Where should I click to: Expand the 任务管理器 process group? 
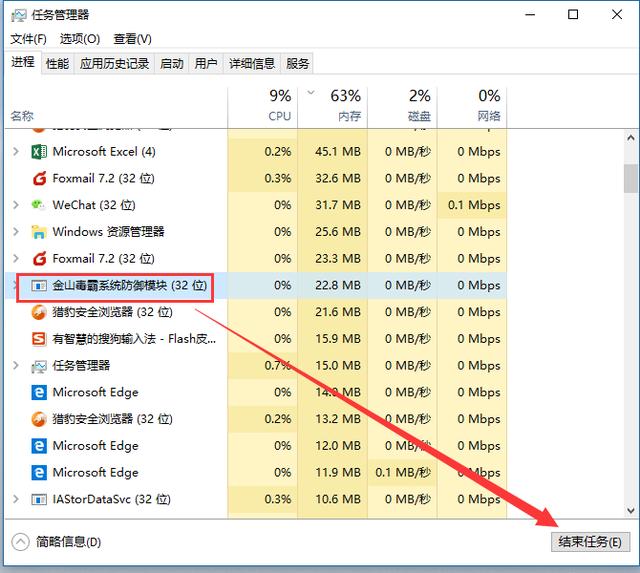click(16, 366)
